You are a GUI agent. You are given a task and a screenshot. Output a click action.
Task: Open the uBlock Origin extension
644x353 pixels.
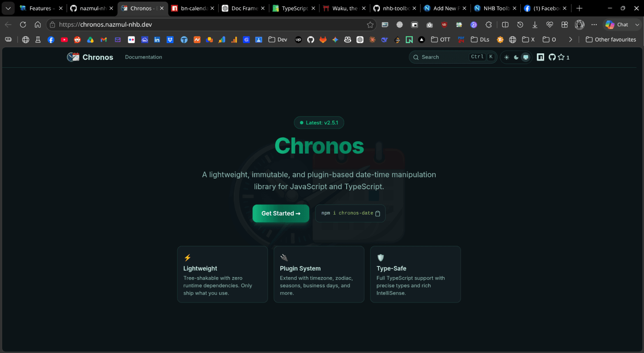point(444,25)
